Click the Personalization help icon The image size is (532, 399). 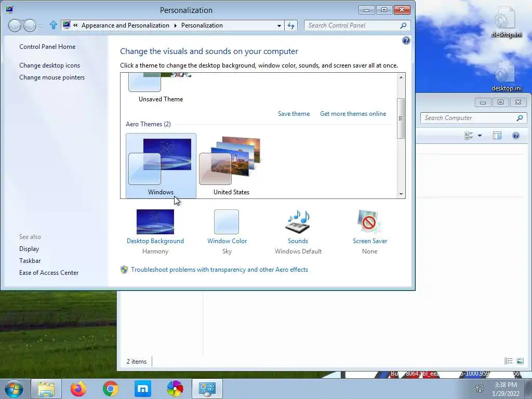click(406, 41)
